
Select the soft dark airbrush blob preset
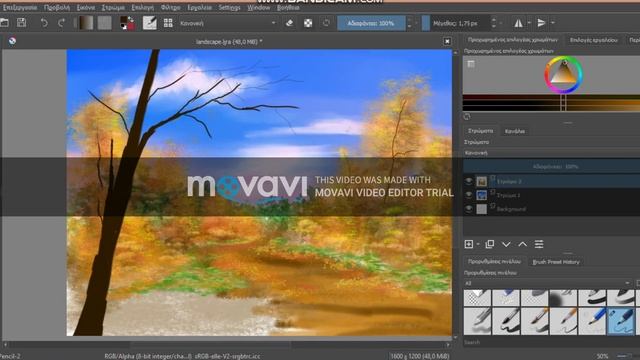563,298
